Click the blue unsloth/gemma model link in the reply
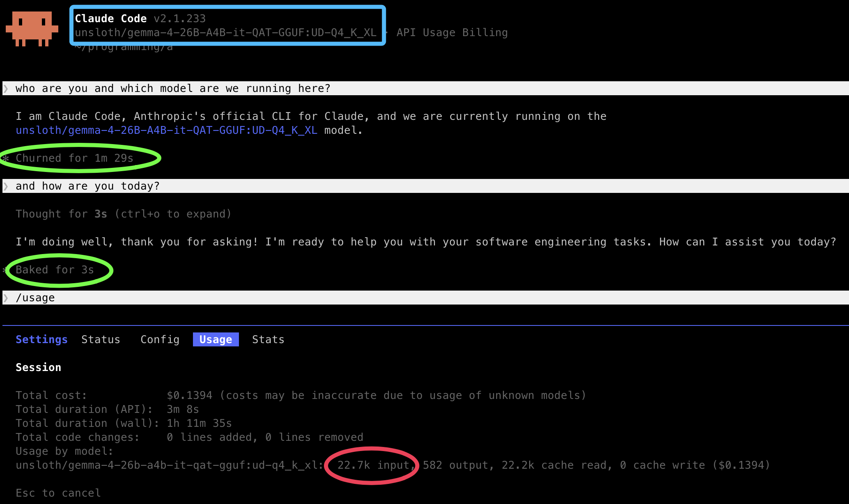The image size is (849, 504). [x=166, y=130]
